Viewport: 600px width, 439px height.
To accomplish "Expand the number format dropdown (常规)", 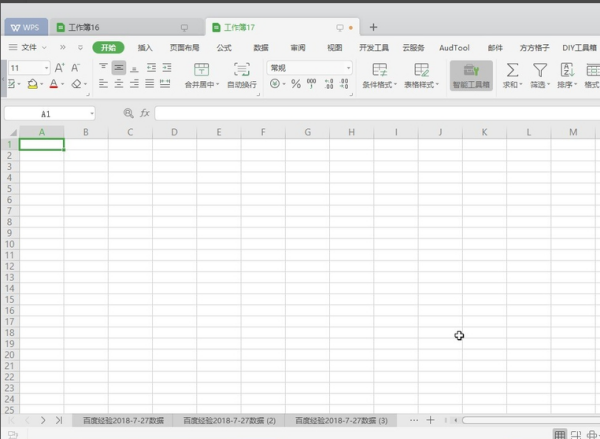I will pyautogui.click(x=347, y=67).
